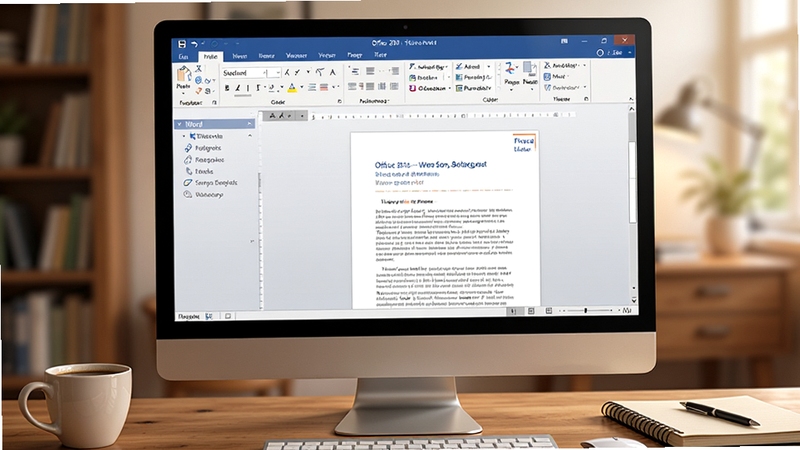Click the blue square icon in rightmost ribbon group
The width and height of the screenshot is (800, 450).
click(x=547, y=77)
